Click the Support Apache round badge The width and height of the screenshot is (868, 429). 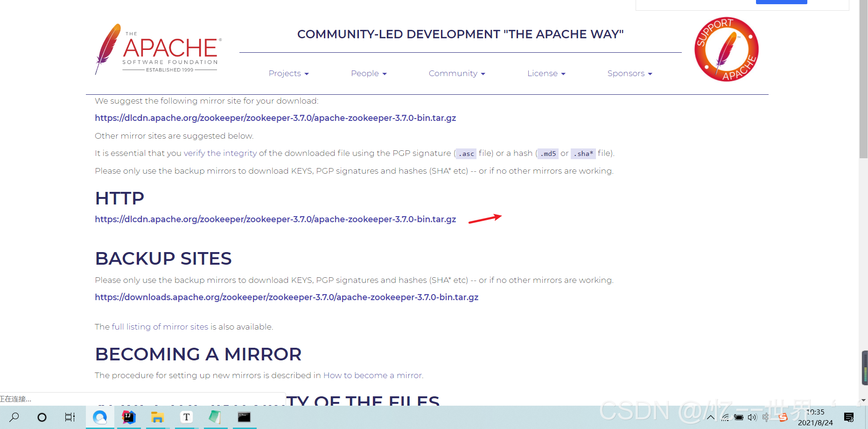click(x=727, y=49)
